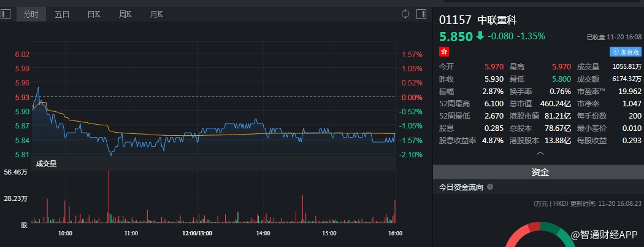
Task: Click the refresh chart icon
Action: click(x=405, y=14)
